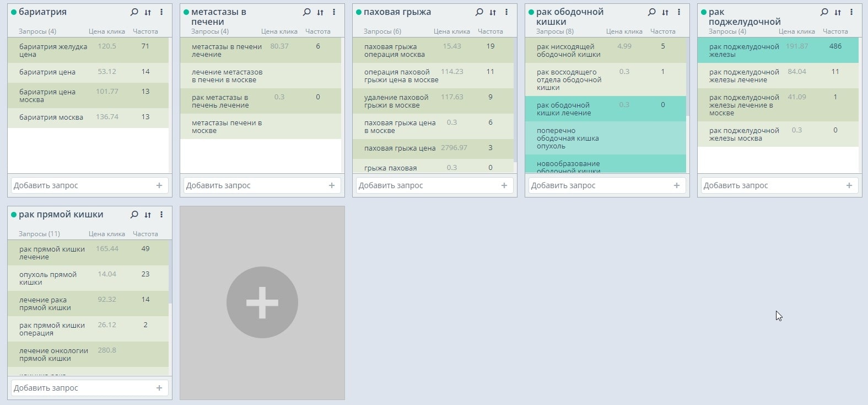Click plus icon in бариатрия add query field
The height and width of the screenshot is (405, 868).
click(x=159, y=185)
